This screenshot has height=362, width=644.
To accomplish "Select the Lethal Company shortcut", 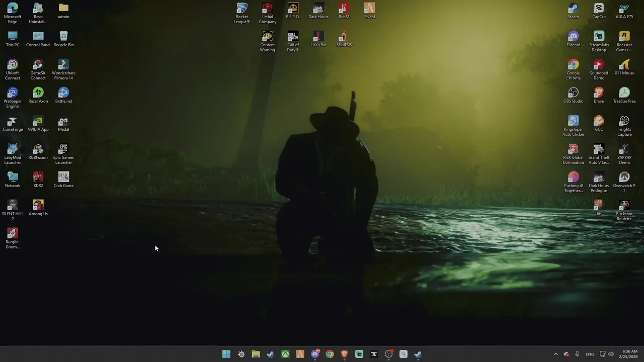I will point(268,13).
